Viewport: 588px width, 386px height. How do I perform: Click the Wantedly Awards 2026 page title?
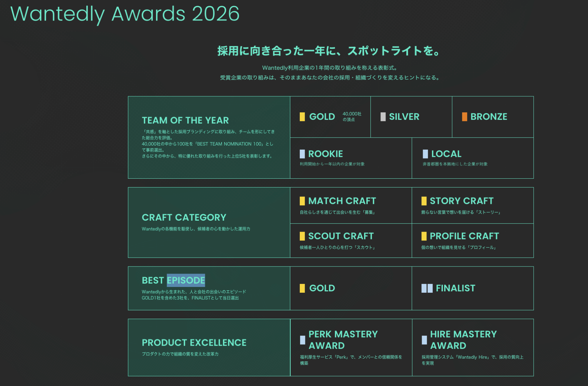[x=125, y=14]
